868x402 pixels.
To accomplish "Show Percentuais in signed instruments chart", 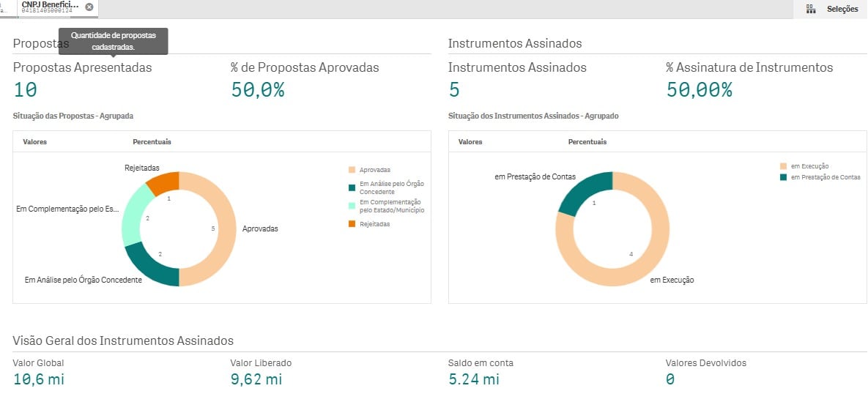I will click(x=587, y=142).
